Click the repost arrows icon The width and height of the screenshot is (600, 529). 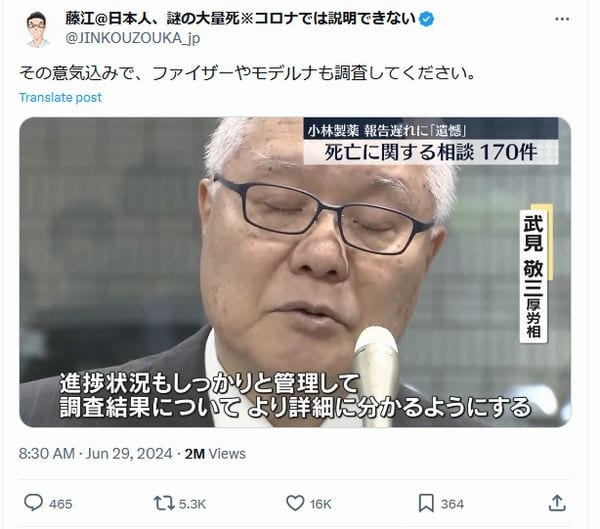tap(164, 503)
